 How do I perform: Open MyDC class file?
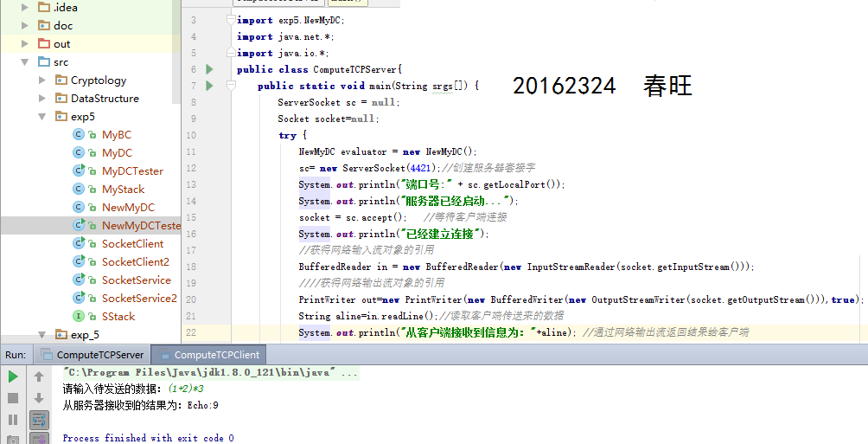117,153
